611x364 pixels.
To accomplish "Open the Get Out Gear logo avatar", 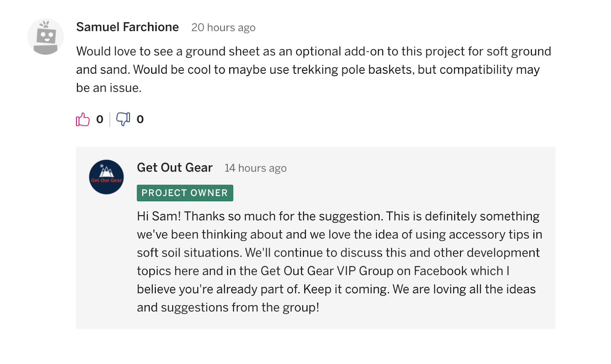I will pyautogui.click(x=106, y=177).
